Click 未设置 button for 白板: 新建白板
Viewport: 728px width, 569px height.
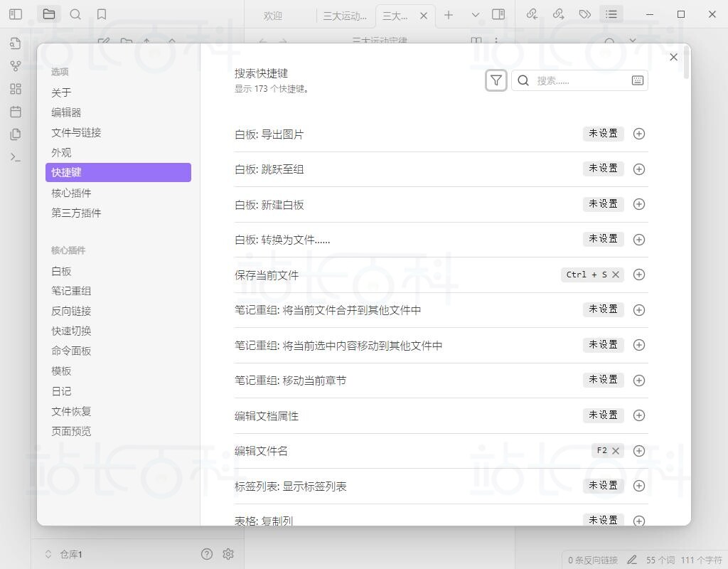tap(603, 204)
